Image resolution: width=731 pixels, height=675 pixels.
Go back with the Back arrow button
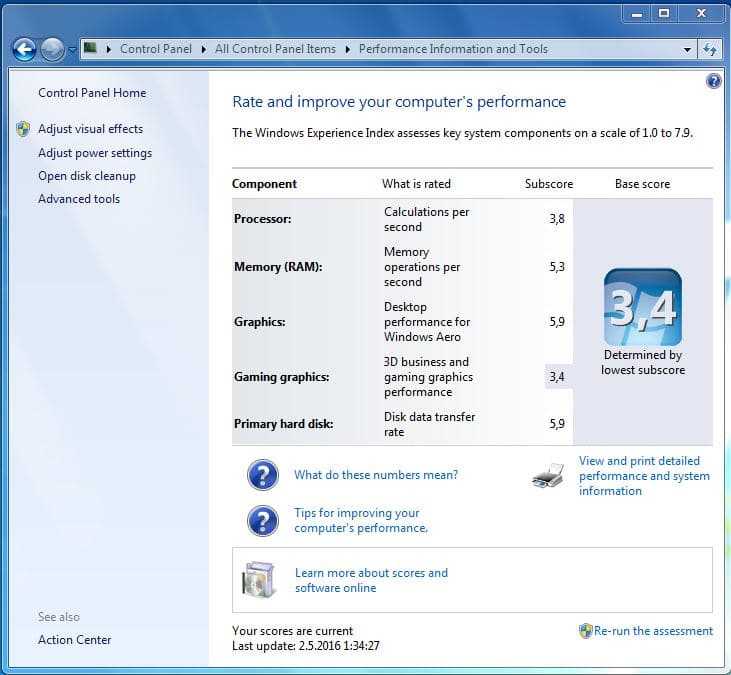coord(24,49)
